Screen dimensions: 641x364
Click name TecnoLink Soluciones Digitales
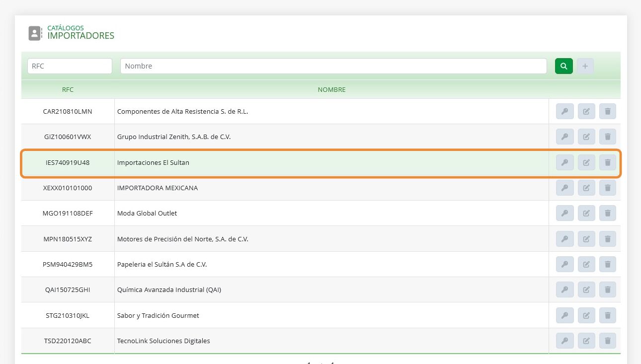coord(163,341)
